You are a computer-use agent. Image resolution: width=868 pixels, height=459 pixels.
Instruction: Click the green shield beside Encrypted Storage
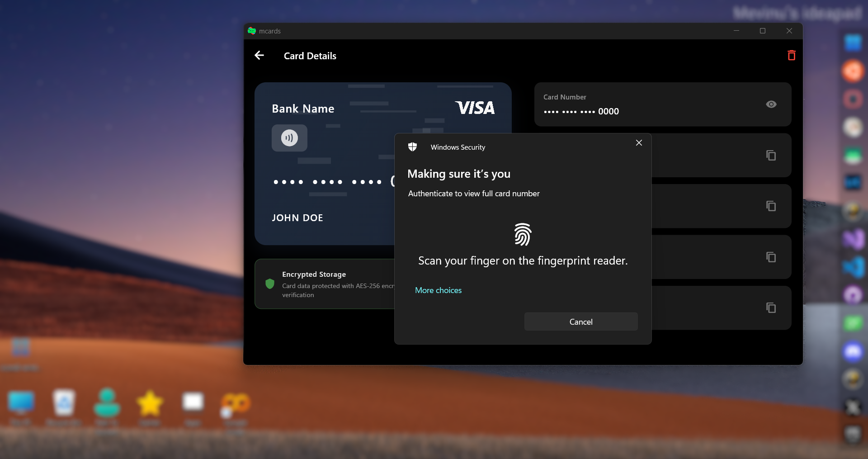click(270, 284)
